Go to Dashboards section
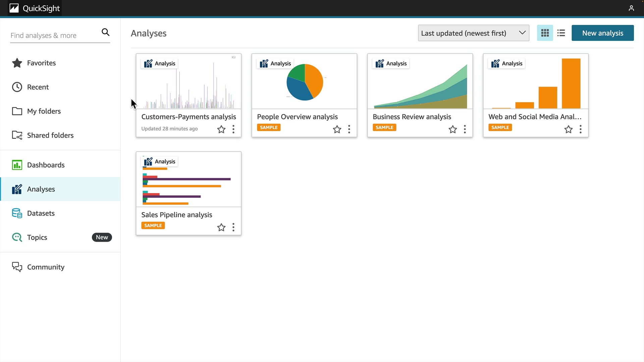Image resolution: width=644 pixels, height=362 pixels. (x=46, y=165)
